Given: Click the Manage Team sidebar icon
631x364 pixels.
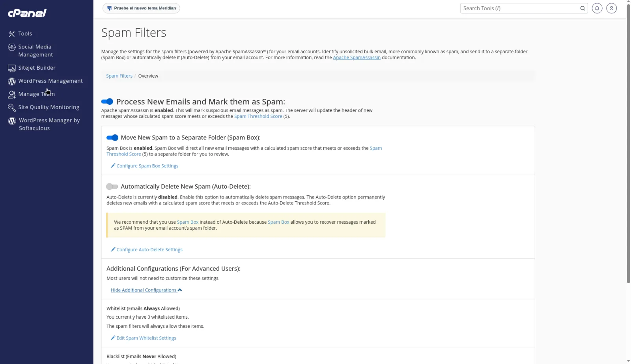Looking at the screenshot, I should click(x=12, y=95).
